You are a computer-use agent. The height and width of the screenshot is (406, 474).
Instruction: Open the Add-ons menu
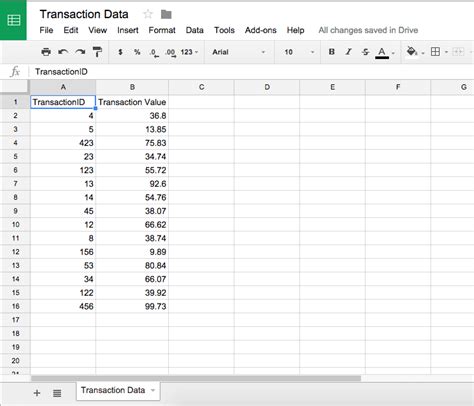[x=261, y=30]
